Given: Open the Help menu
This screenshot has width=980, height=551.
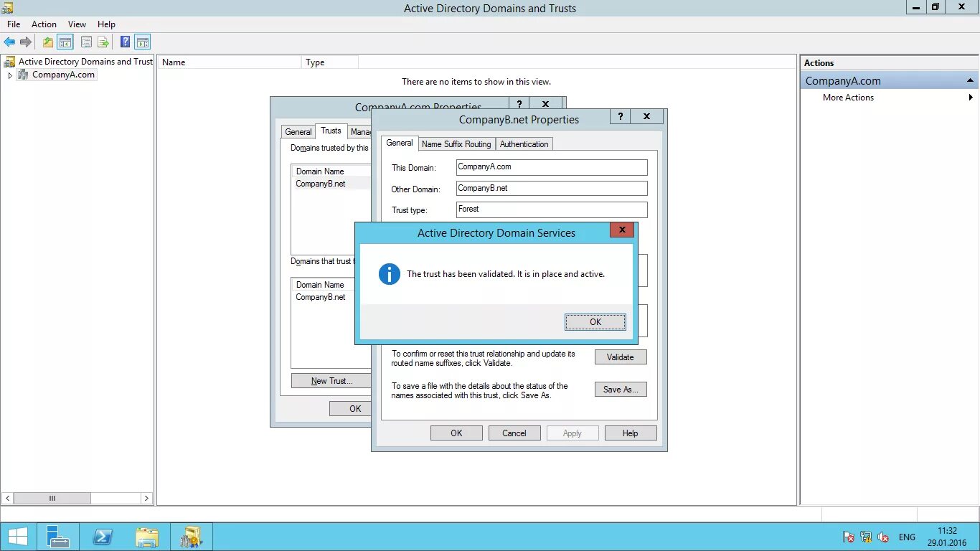Looking at the screenshot, I should click(x=106, y=24).
